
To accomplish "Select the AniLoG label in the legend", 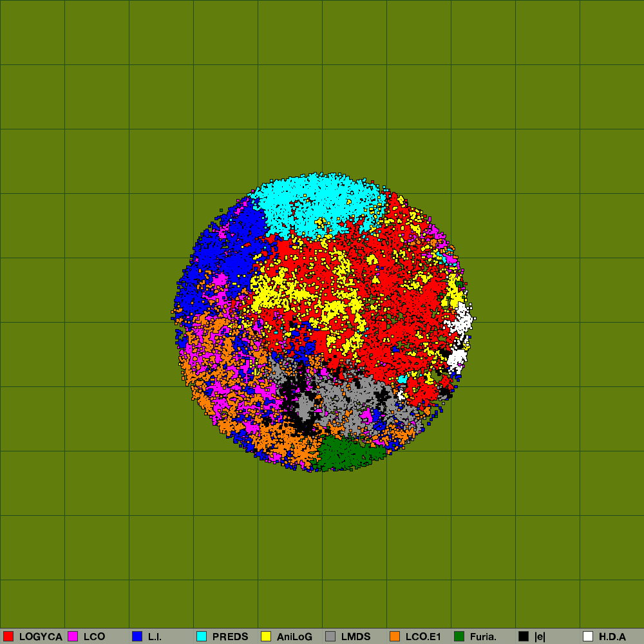I will click(x=294, y=637).
